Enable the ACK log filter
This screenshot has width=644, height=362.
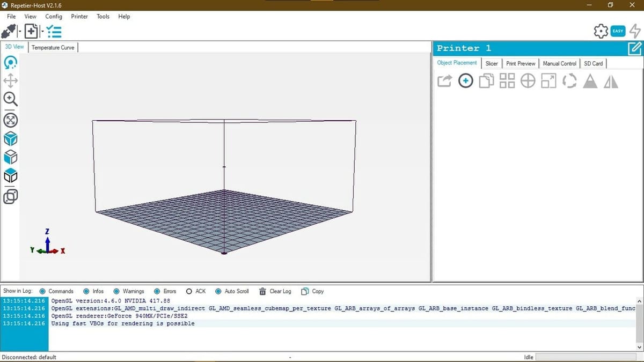(x=196, y=291)
